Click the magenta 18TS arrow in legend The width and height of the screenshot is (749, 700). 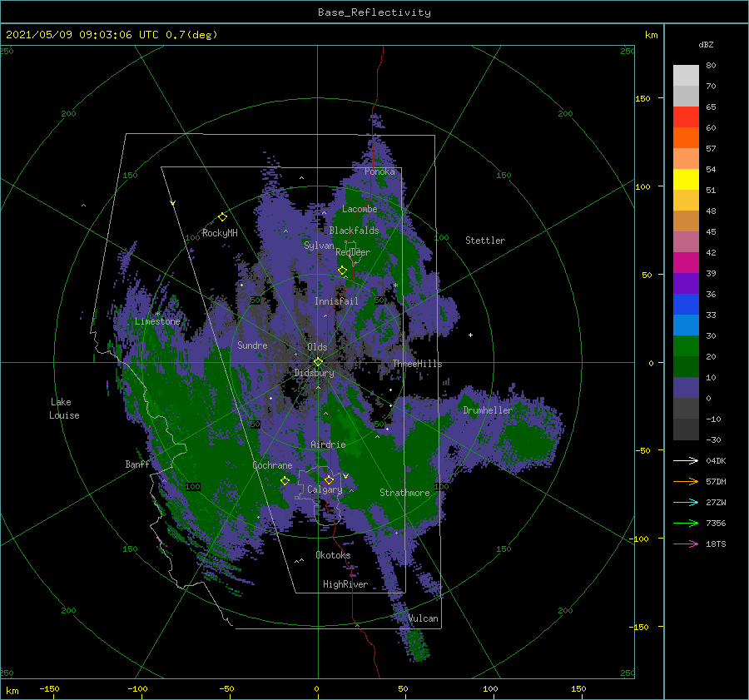click(x=686, y=544)
